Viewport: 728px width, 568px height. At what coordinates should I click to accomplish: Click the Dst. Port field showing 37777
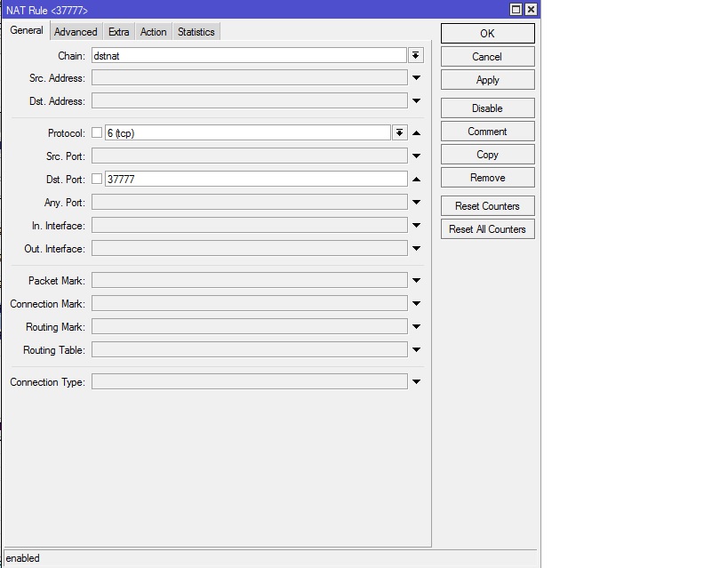coord(256,179)
